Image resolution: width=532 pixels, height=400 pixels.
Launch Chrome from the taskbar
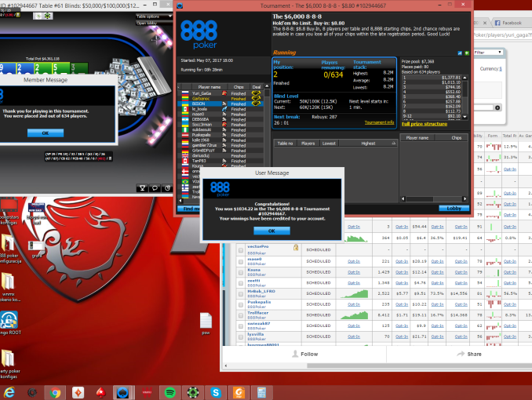coord(55,391)
